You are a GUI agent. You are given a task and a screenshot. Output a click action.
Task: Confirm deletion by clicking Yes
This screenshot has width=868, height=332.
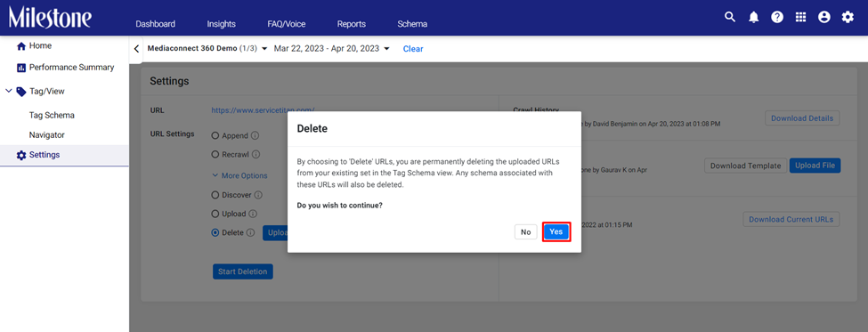tap(556, 231)
